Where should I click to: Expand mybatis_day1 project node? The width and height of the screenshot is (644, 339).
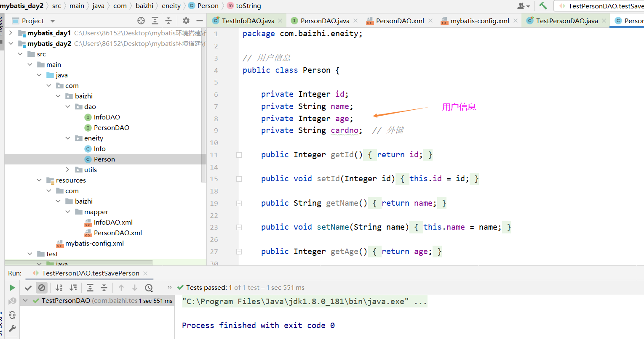(11, 33)
